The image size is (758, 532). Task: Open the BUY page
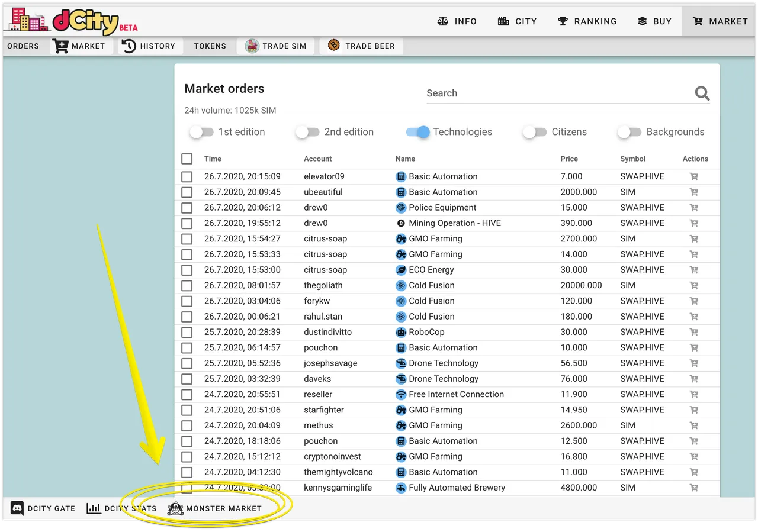pyautogui.click(x=654, y=21)
